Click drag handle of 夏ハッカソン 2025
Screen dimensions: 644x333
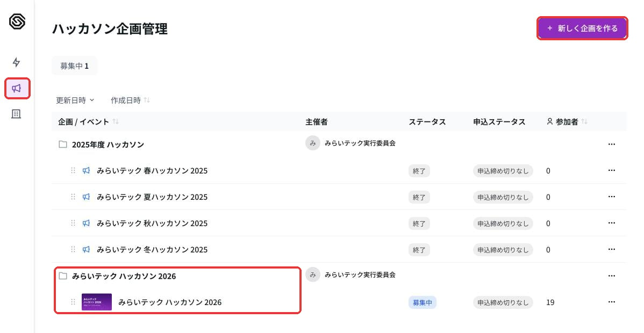(x=73, y=197)
